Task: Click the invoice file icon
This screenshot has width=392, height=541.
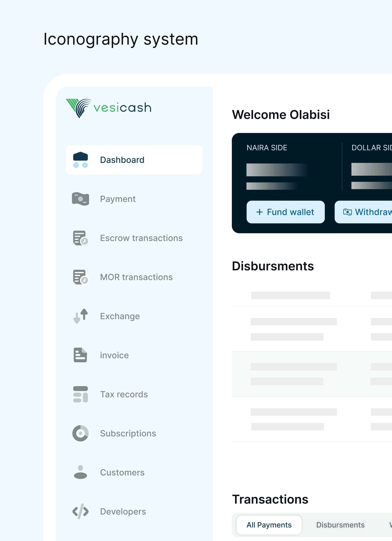Action: 80,355
